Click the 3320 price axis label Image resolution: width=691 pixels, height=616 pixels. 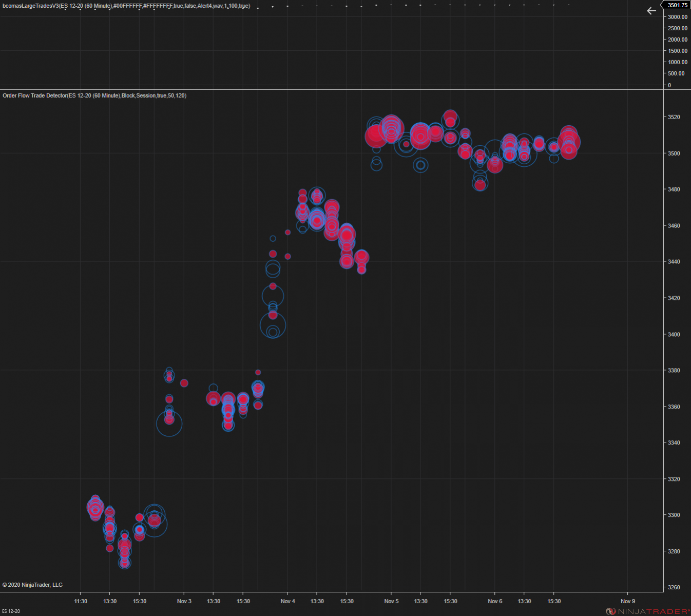(674, 479)
